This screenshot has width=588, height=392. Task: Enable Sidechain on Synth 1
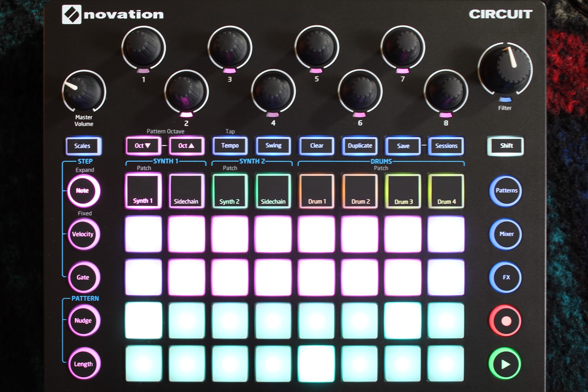(186, 190)
